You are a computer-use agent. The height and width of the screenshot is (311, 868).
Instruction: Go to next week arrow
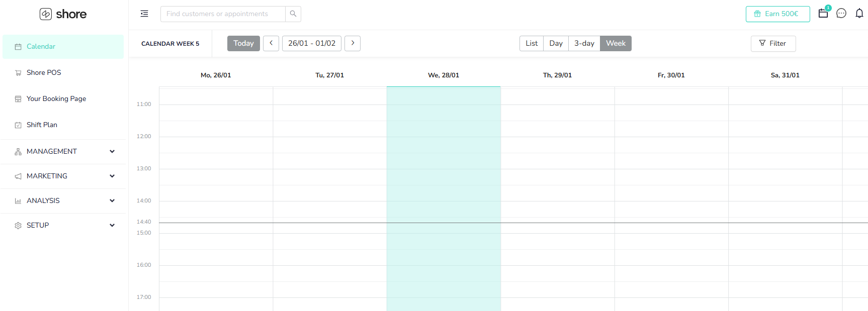(353, 43)
